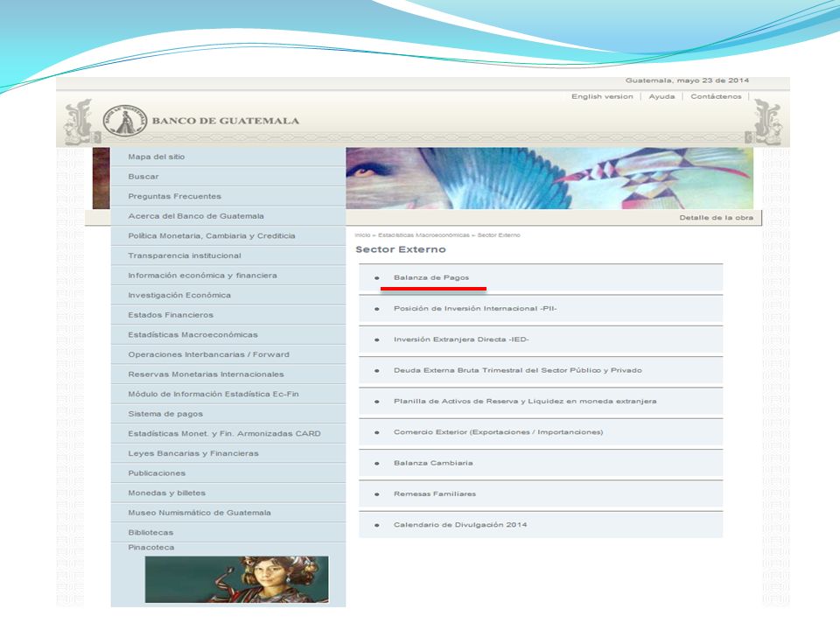The image size is (840, 630).
Task: Select Pinacoteca in the sidebar
Action: point(151,548)
